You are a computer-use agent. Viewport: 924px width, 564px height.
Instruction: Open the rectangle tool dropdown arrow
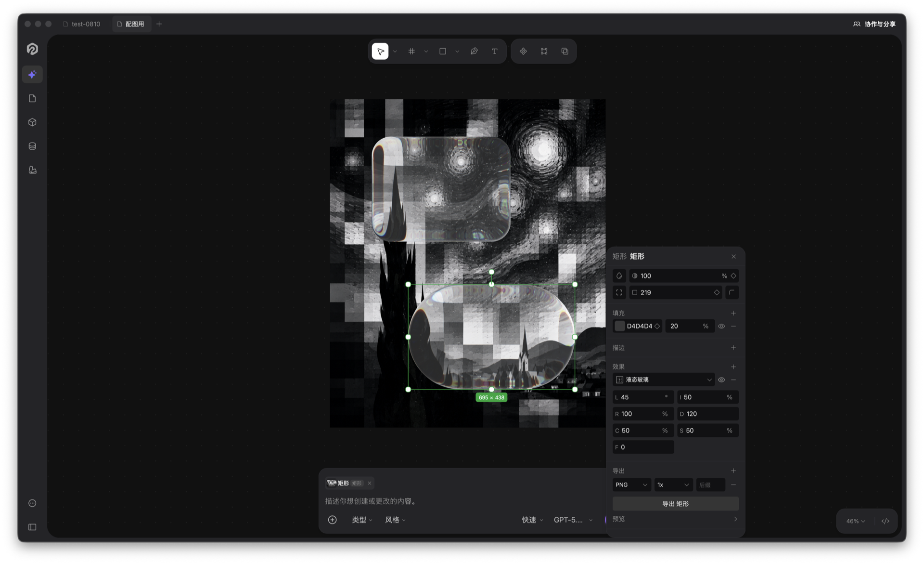[457, 52]
